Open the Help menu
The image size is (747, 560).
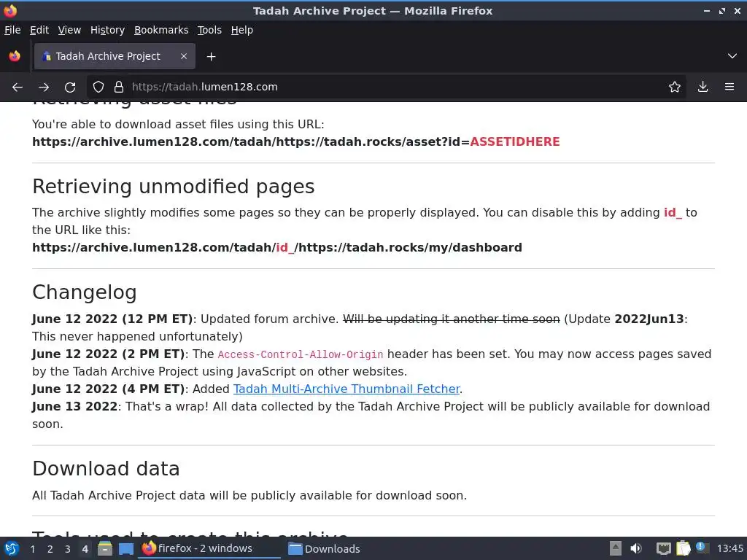[x=242, y=30]
